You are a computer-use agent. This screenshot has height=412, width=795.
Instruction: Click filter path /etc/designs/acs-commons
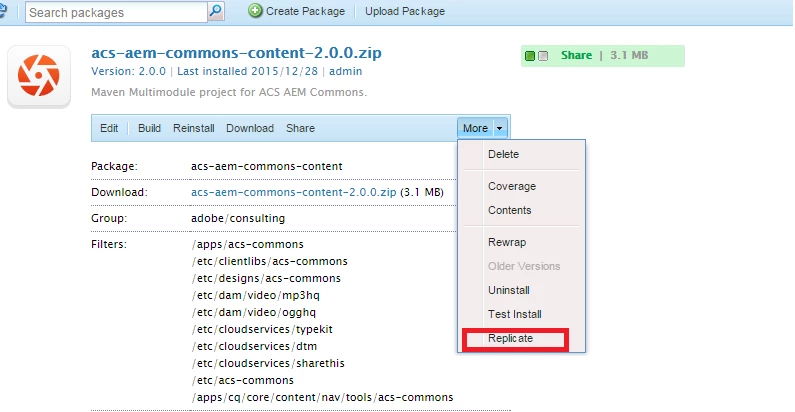click(x=266, y=278)
